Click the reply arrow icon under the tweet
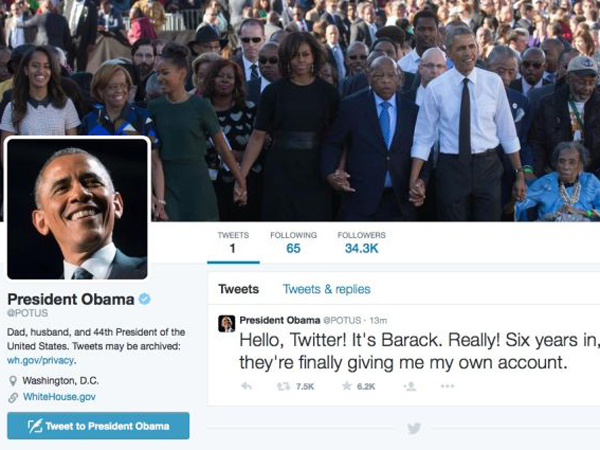 click(246, 386)
